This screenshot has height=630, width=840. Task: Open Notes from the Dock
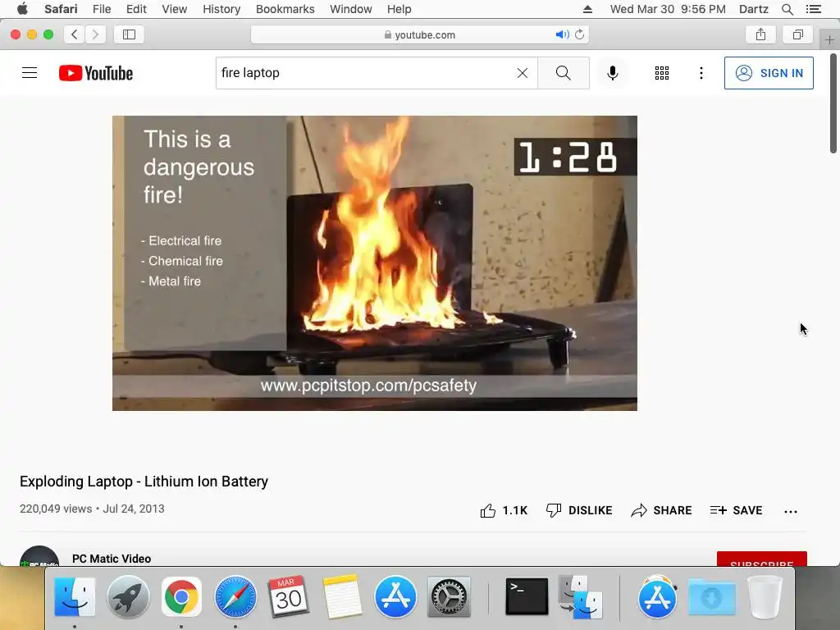pyautogui.click(x=342, y=597)
